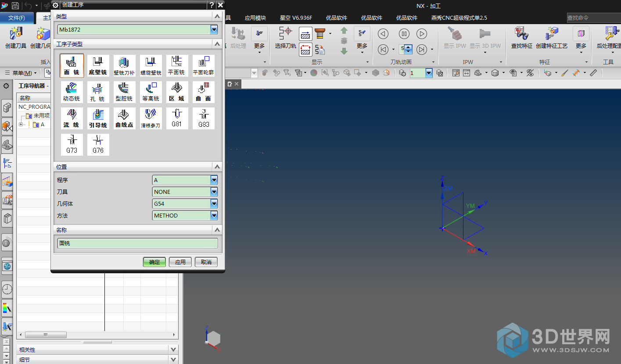
Task: Collapse the 类型 section of the dialog
Action: (217, 16)
